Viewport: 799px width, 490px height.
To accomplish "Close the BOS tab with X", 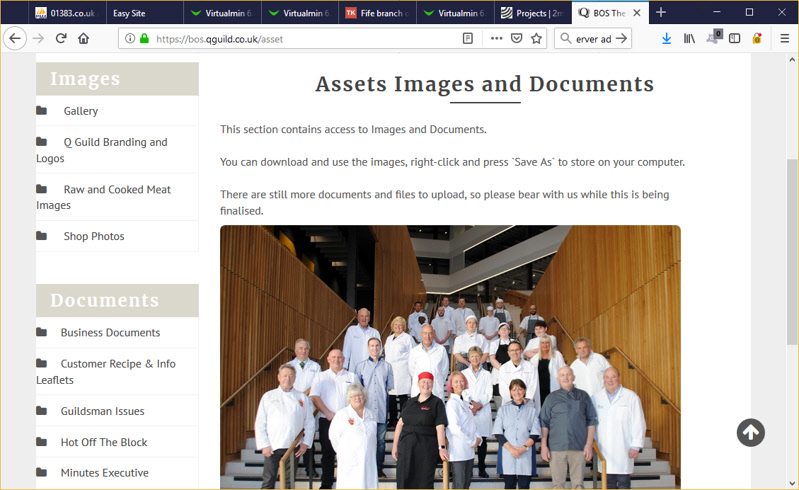I will 637,13.
